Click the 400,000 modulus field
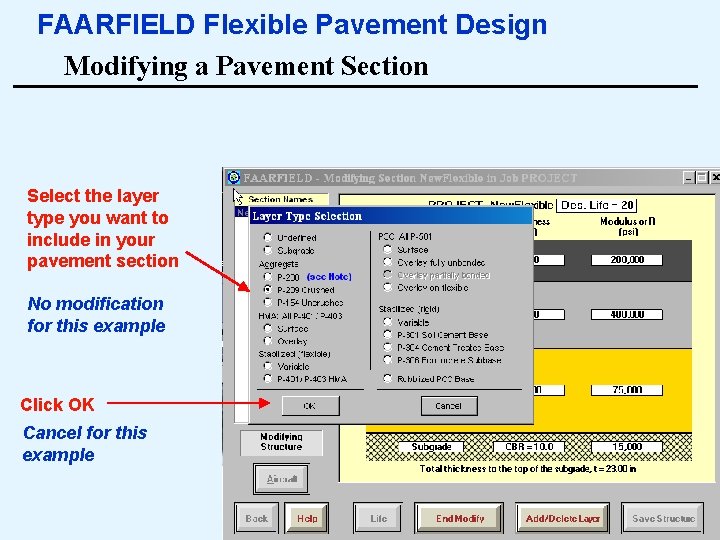This screenshot has width=720, height=540. tap(627, 315)
